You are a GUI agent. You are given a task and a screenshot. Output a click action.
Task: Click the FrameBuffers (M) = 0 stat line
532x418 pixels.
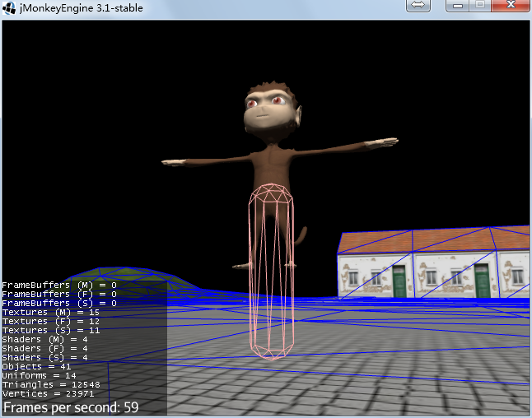pyautogui.click(x=59, y=286)
